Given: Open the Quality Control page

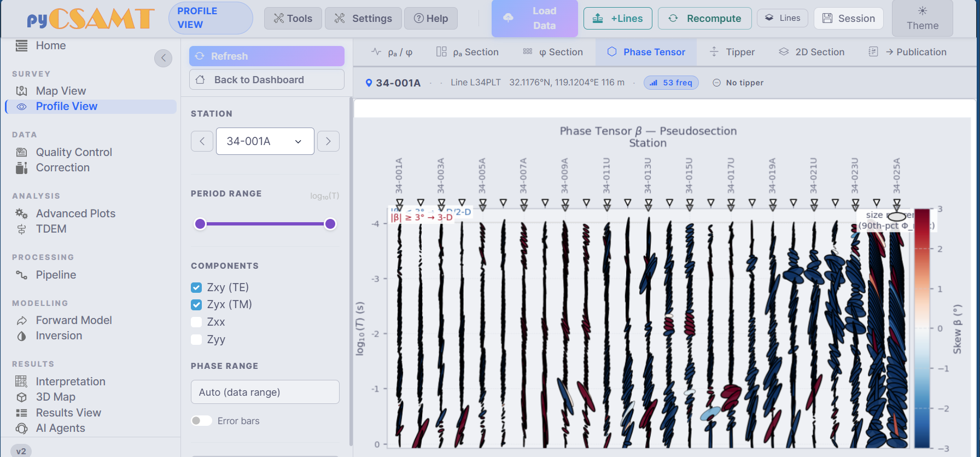Looking at the screenshot, I should pos(73,152).
